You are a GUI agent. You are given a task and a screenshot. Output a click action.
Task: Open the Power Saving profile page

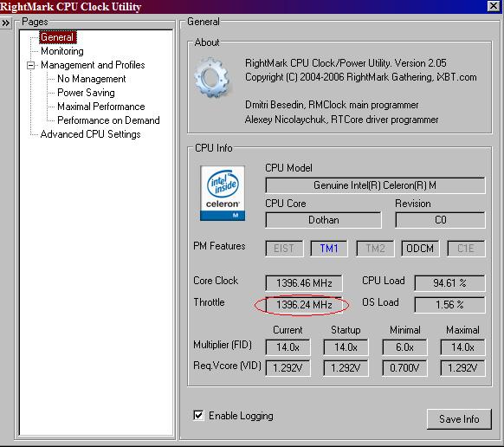(86, 93)
